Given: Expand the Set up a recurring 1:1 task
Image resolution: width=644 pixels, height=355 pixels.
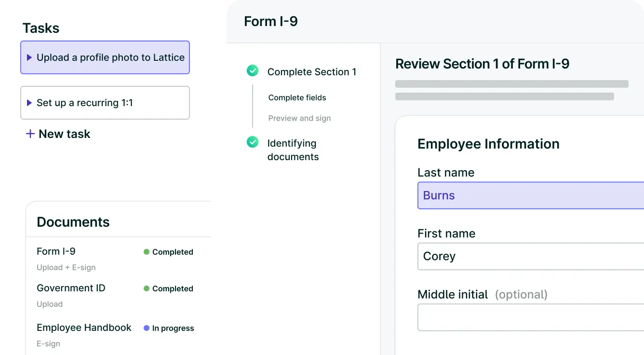Looking at the screenshot, I should pos(29,103).
